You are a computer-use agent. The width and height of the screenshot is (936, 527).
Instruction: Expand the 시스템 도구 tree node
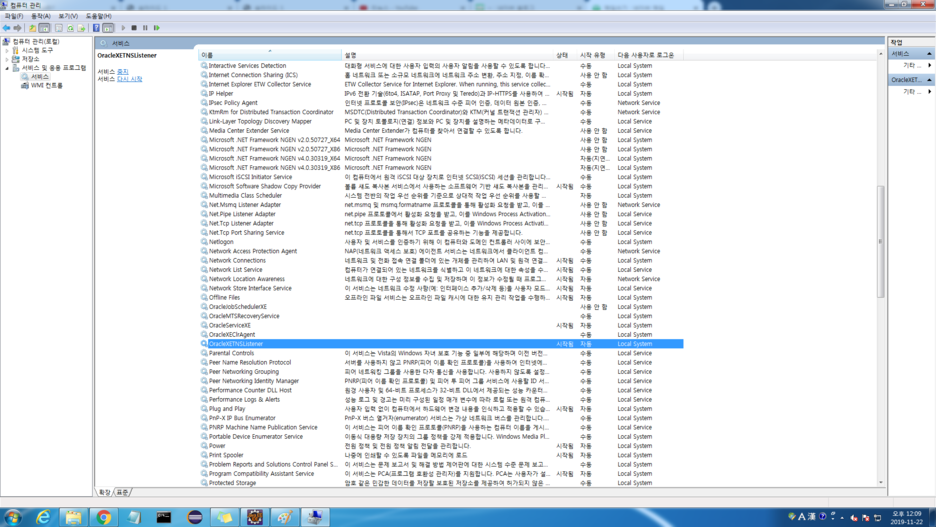(7, 51)
